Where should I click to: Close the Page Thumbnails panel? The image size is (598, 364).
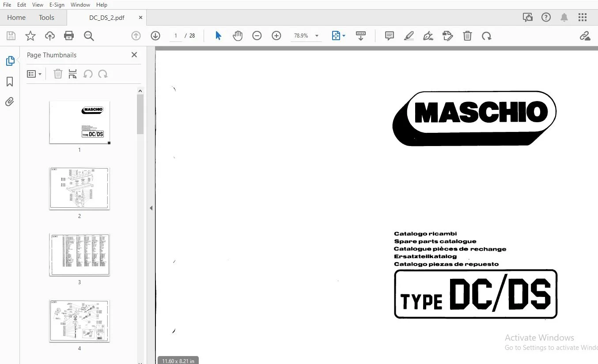134,55
